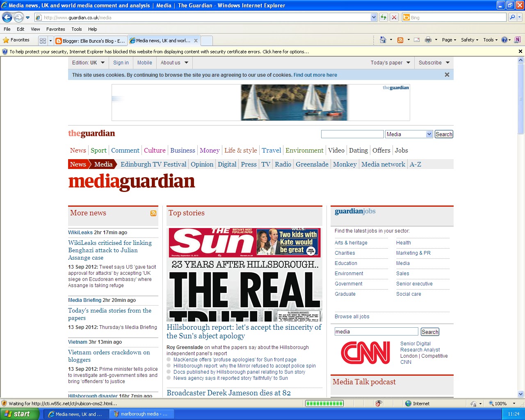Open the Edit menu

(x=21, y=29)
